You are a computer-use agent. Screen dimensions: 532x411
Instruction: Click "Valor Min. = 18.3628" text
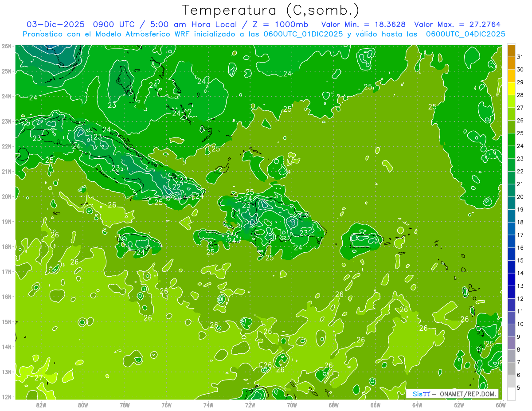click(x=363, y=24)
